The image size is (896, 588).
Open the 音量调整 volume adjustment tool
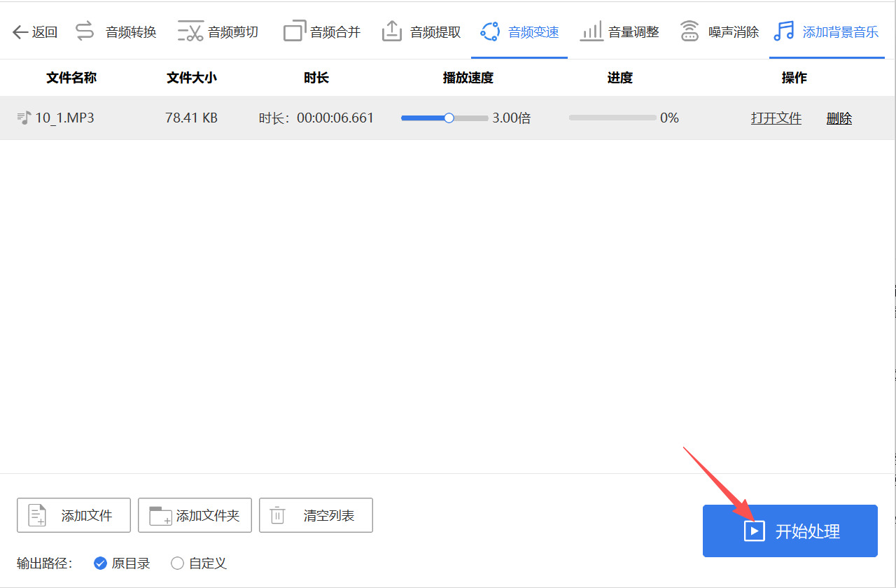(591, 30)
